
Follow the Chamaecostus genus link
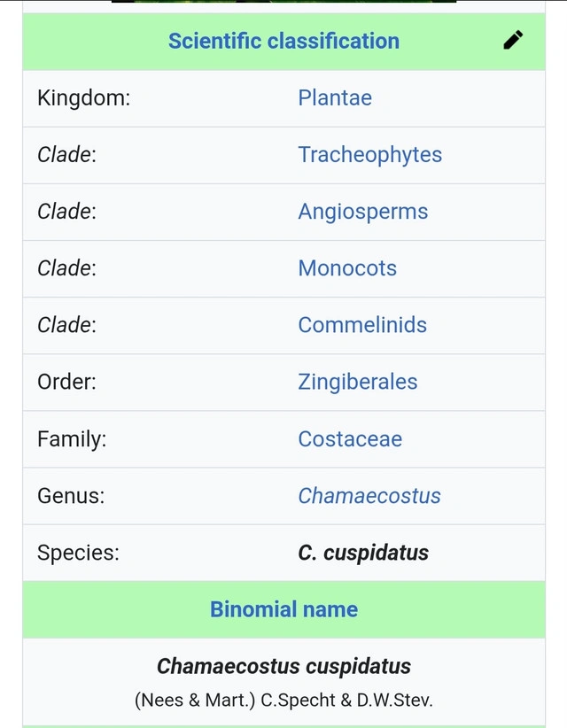coord(369,496)
